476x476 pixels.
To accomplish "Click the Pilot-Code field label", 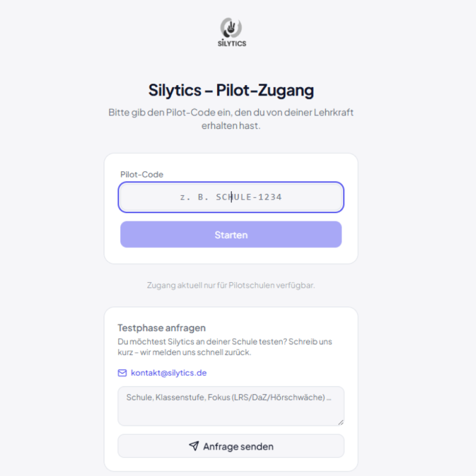I will point(142,175).
